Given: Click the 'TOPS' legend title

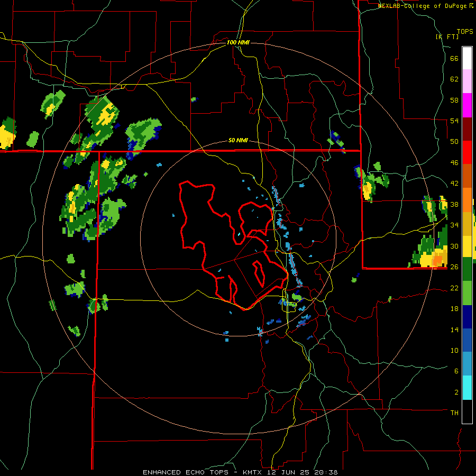Looking at the screenshot, I should click(465, 31).
